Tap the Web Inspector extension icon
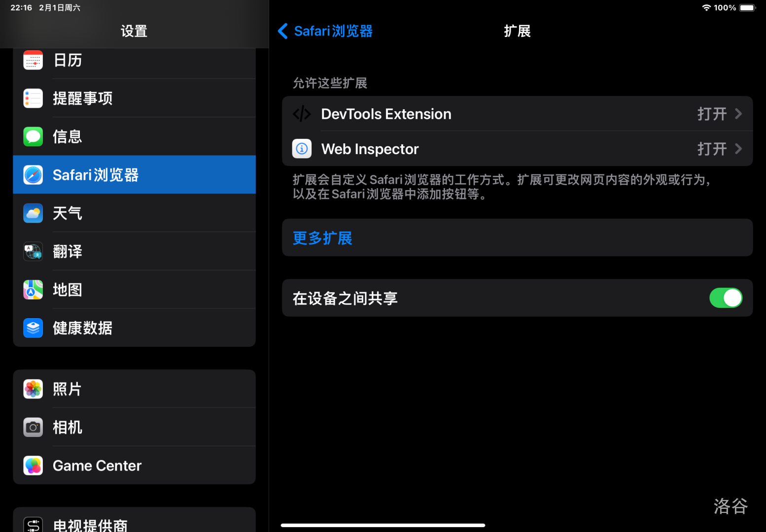The width and height of the screenshot is (766, 532). 302,149
